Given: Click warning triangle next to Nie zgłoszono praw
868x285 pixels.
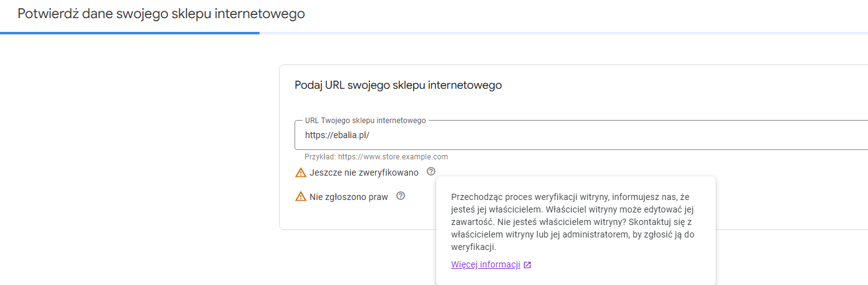Looking at the screenshot, I should click(301, 197).
